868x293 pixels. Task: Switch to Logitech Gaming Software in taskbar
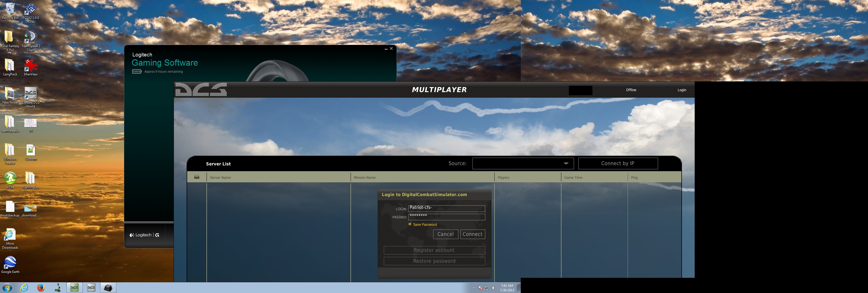108,288
